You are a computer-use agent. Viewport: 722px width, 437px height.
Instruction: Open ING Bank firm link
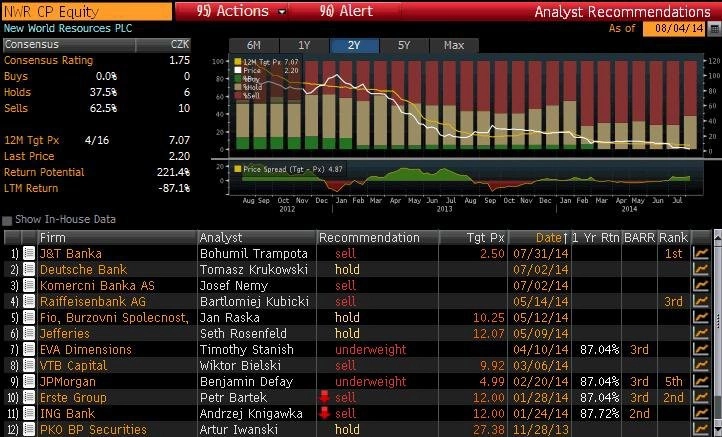pyautogui.click(x=67, y=414)
